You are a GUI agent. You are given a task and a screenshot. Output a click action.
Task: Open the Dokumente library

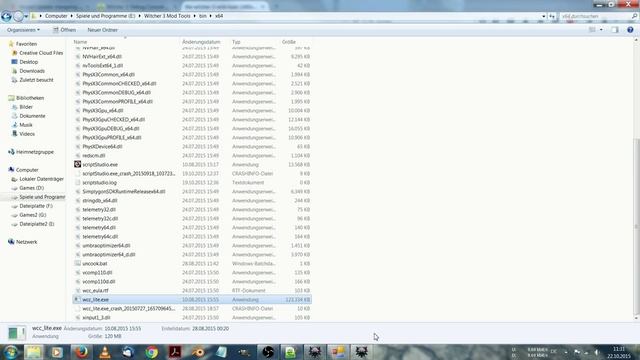(x=32, y=116)
